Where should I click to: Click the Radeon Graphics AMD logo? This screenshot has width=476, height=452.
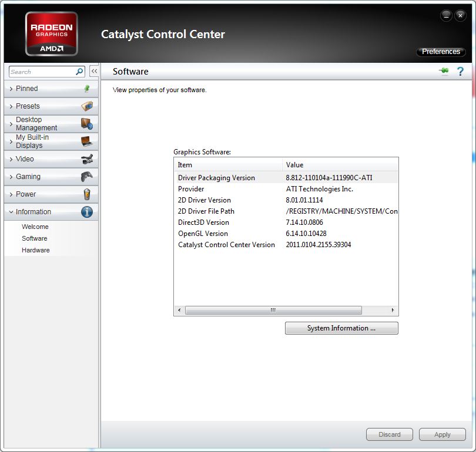pos(52,33)
